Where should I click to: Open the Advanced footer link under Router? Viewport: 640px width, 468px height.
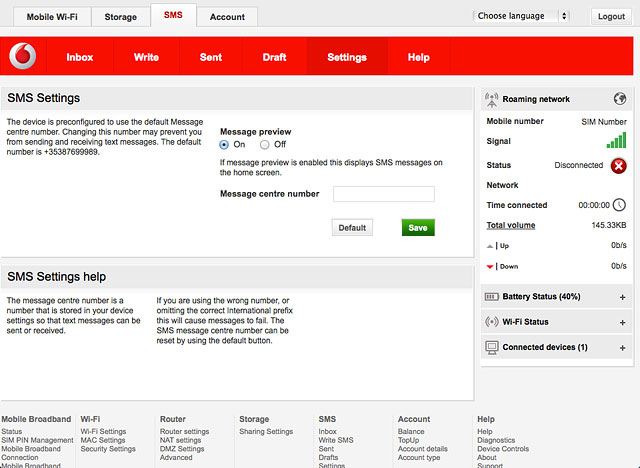pos(176,457)
